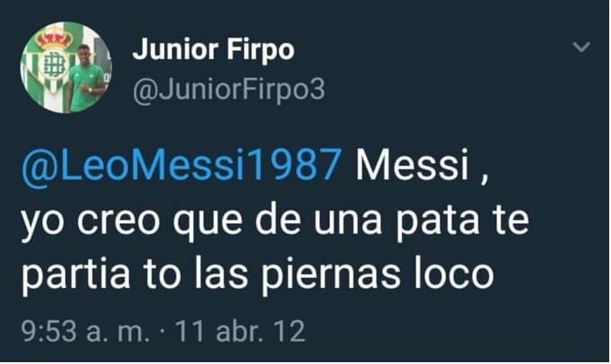611x364 pixels.
Task: Open Junior Firpo's profile picture
Action: tap(66, 67)
